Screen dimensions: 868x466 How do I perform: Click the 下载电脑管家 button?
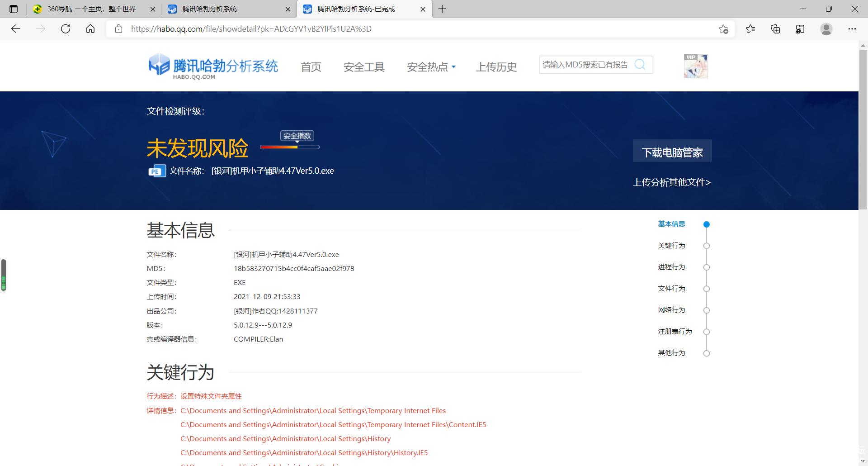[672, 151]
